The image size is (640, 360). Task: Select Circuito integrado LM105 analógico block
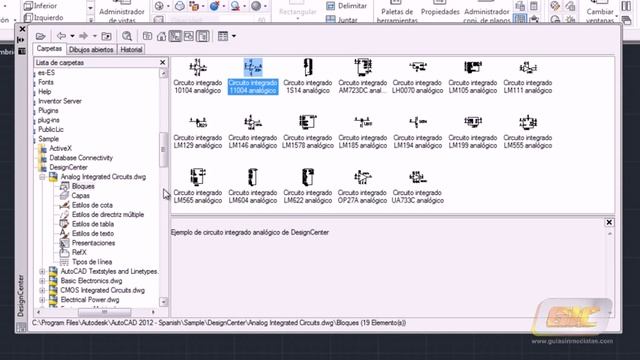coord(473,77)
